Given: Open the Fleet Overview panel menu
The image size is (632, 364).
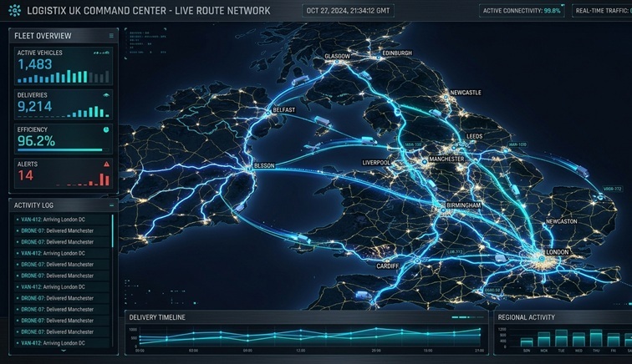Looking at the screenshot, I should pyautogui.click(x=111, y=36).
